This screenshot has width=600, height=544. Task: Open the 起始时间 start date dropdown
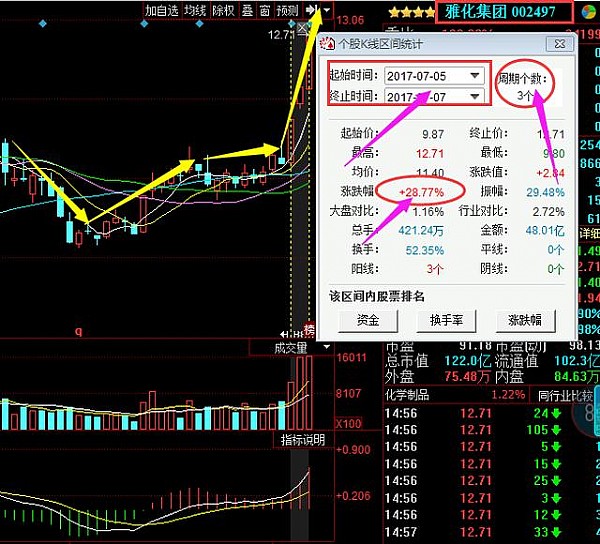coord(475,76)
